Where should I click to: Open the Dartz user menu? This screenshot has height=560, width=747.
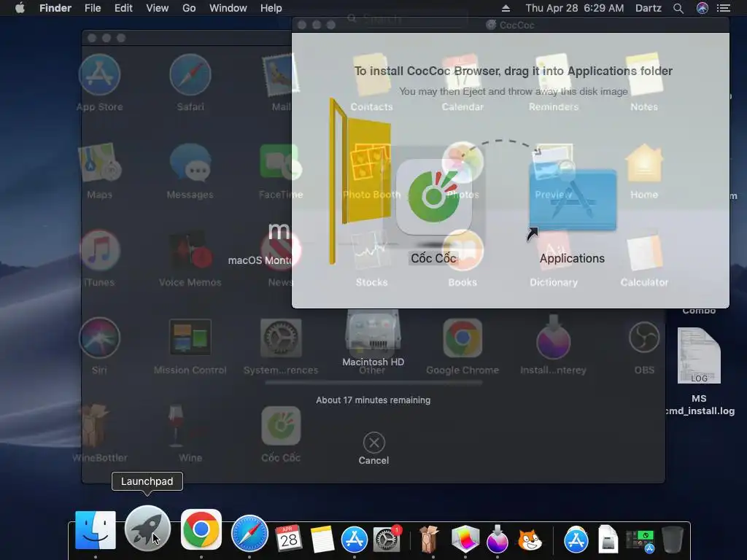pos(649,8)
